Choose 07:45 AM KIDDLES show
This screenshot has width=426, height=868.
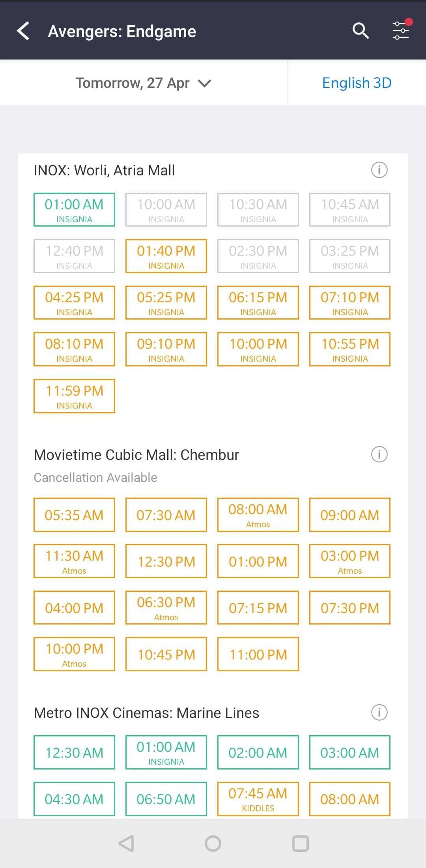[x=258, y=799]
